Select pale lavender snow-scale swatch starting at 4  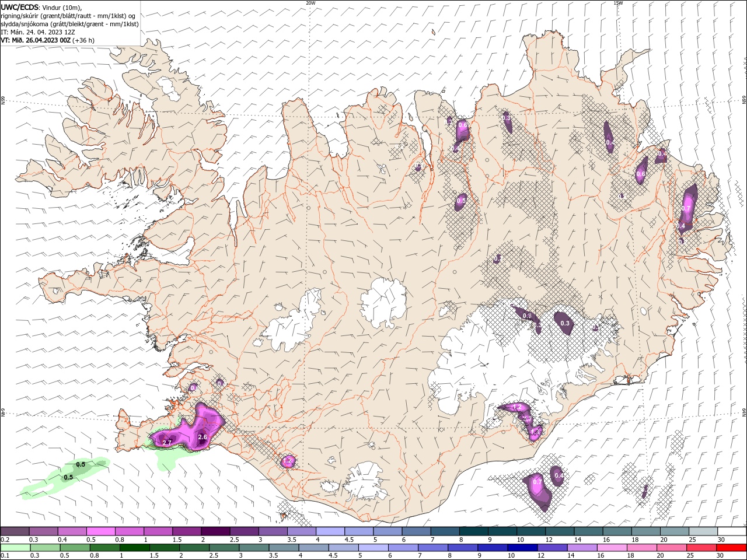[330, 531]
